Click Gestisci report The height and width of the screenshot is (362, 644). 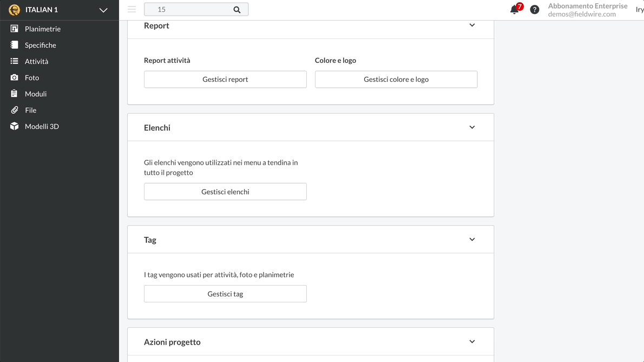(x=225, y=79)
